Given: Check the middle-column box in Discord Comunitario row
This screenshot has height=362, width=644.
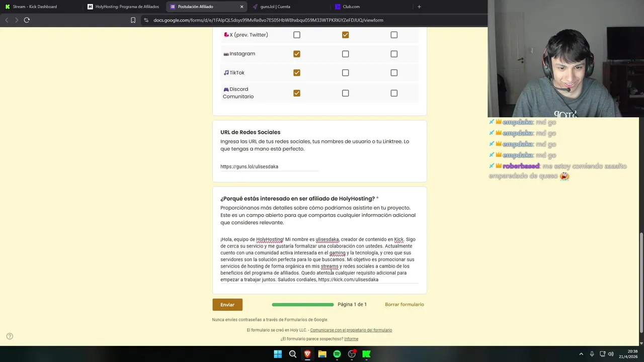Looking at the screenshot, I should tap(345, 93).
